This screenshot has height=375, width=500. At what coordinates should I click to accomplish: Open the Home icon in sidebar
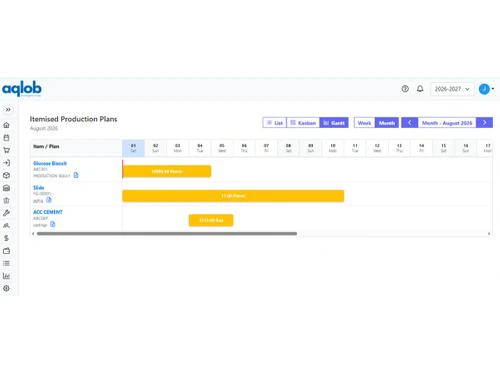(x=6, y=125)
